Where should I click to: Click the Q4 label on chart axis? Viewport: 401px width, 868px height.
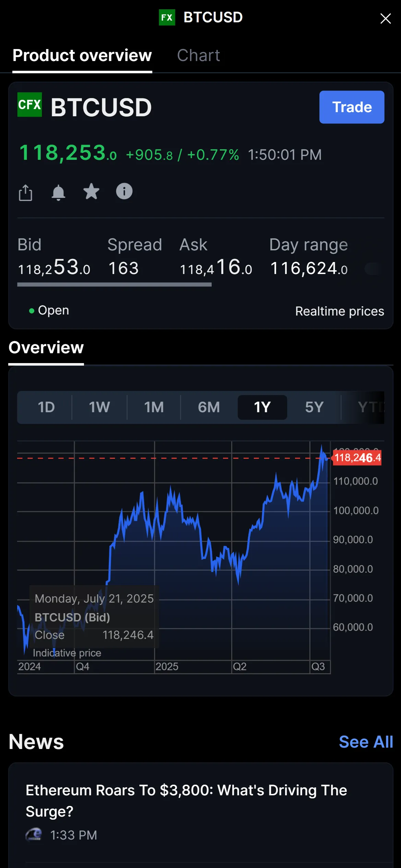[x=83, y=666]
